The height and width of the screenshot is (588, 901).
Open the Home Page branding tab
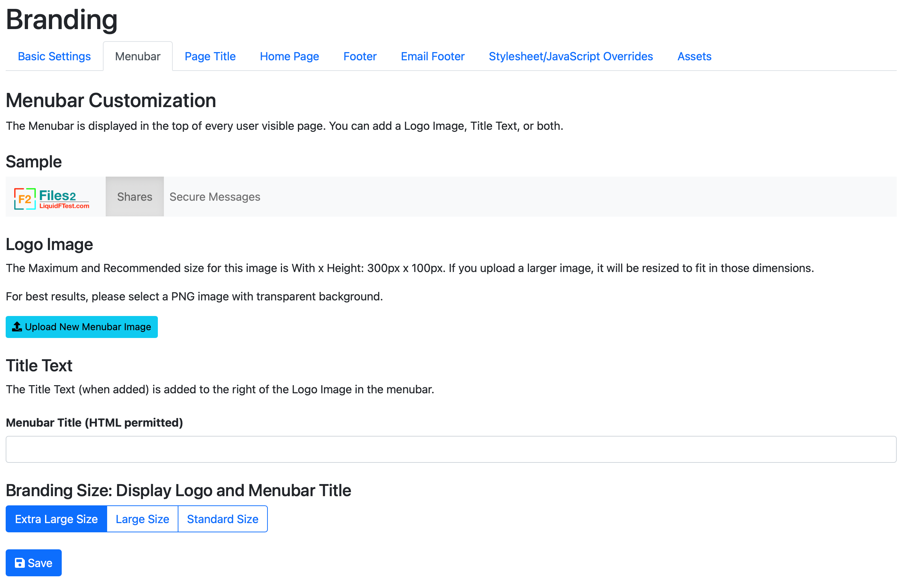(289, 56)
